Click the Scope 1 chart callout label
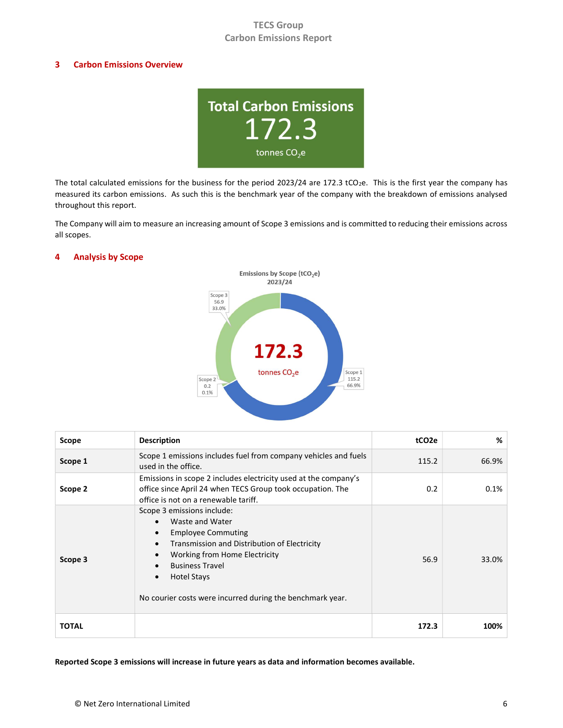The width and height of the screenshot is (563, 728). [354, 379]
